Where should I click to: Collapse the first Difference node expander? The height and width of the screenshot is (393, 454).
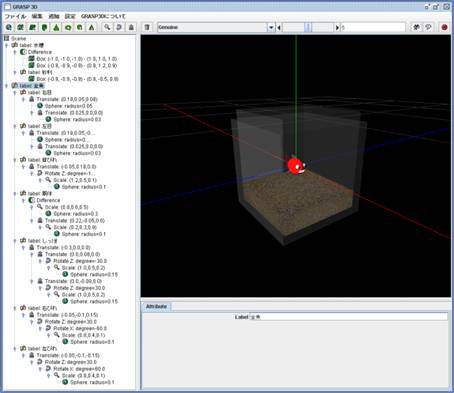coord(15,52)
